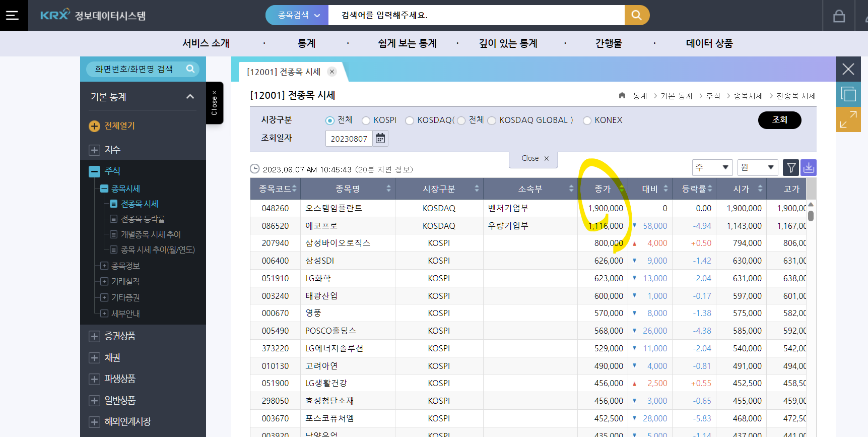Open the 간행물 menu
Image resolution: width=868 pixels, height=437 pixels.
point(609,43)
